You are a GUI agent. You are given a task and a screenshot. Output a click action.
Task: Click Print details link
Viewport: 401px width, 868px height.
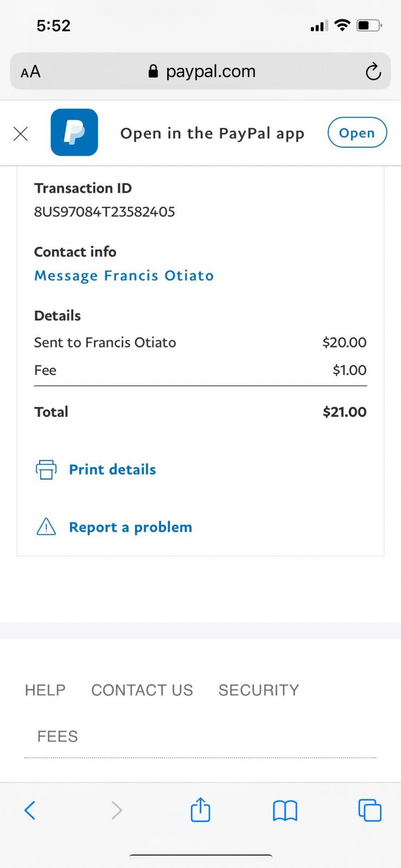(112, 469)
